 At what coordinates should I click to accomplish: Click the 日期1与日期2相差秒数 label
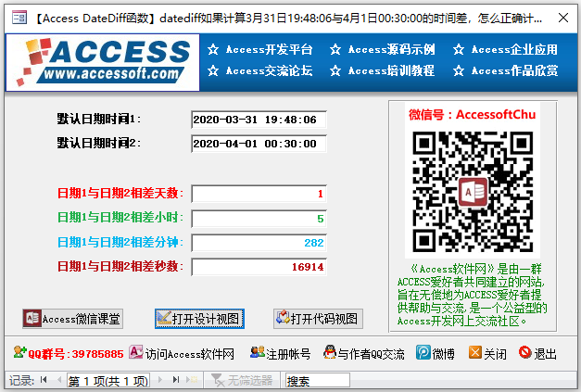120,266
